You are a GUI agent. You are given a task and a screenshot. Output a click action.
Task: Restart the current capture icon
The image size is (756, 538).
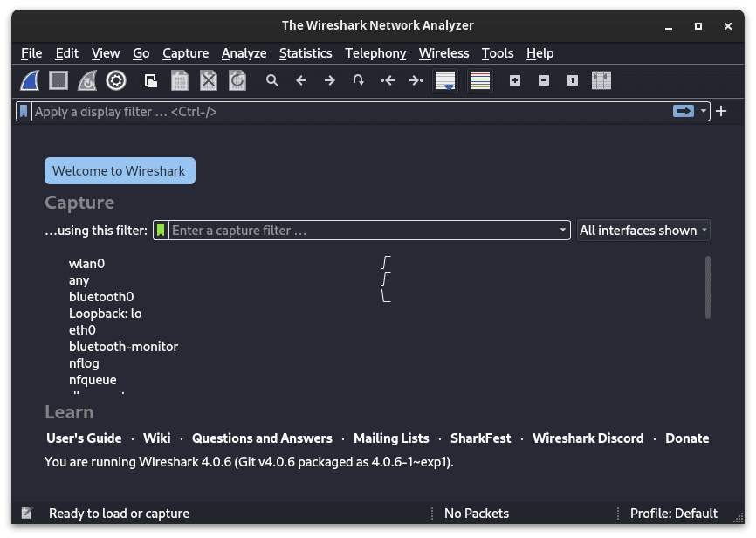tap(87, 80)
